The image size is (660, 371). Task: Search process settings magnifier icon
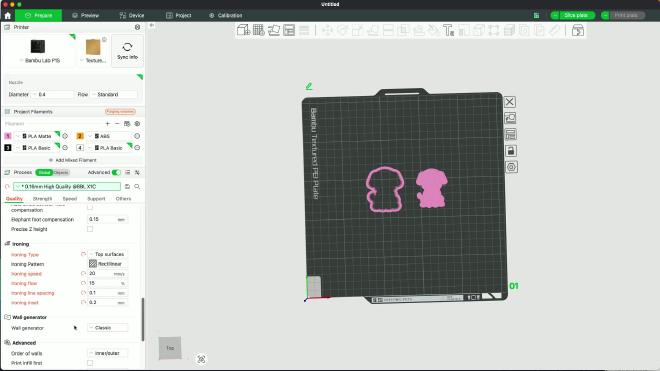137,187
